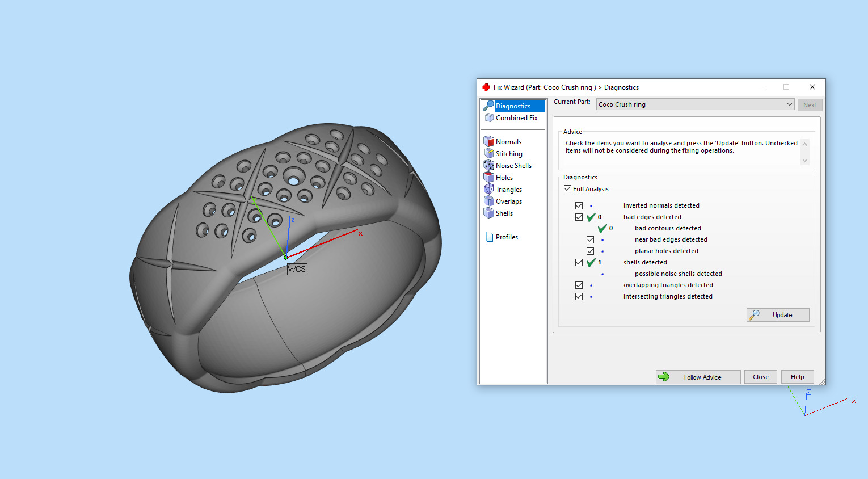This screenshot has width=868, height=479.
Task: Click the Triangles icon
Action: click(488, 189)
